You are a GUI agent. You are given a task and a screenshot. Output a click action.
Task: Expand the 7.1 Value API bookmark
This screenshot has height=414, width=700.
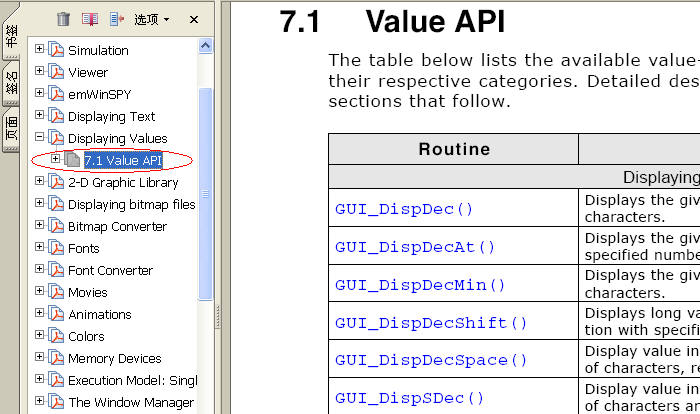pyautogui.click(x=55, y=158)
